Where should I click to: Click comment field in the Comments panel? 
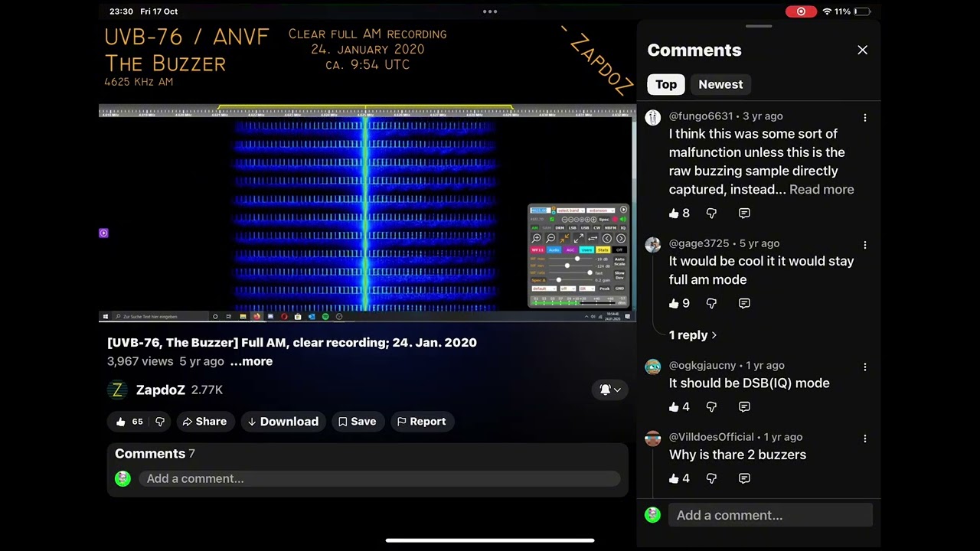point(770,515)
